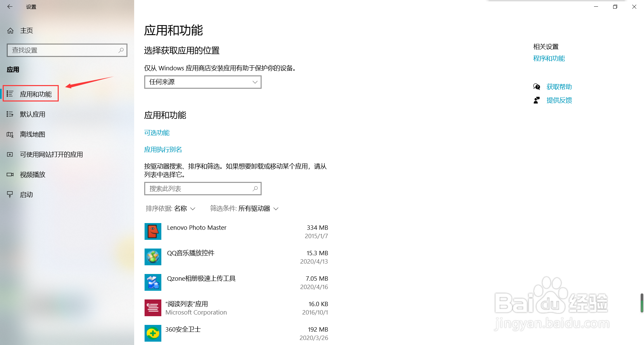644x345 pixels.
Task: Open the 可选功能 link
Action: click(x=157, y=133)
